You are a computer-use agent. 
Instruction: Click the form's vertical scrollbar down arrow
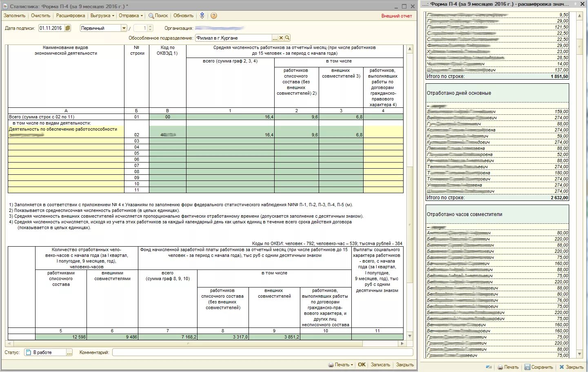pyautogui.click(x=410, y=336)
